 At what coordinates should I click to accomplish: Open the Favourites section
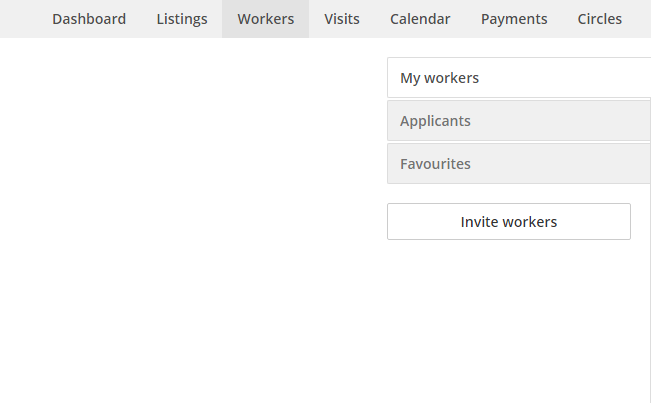click(519, 164)
